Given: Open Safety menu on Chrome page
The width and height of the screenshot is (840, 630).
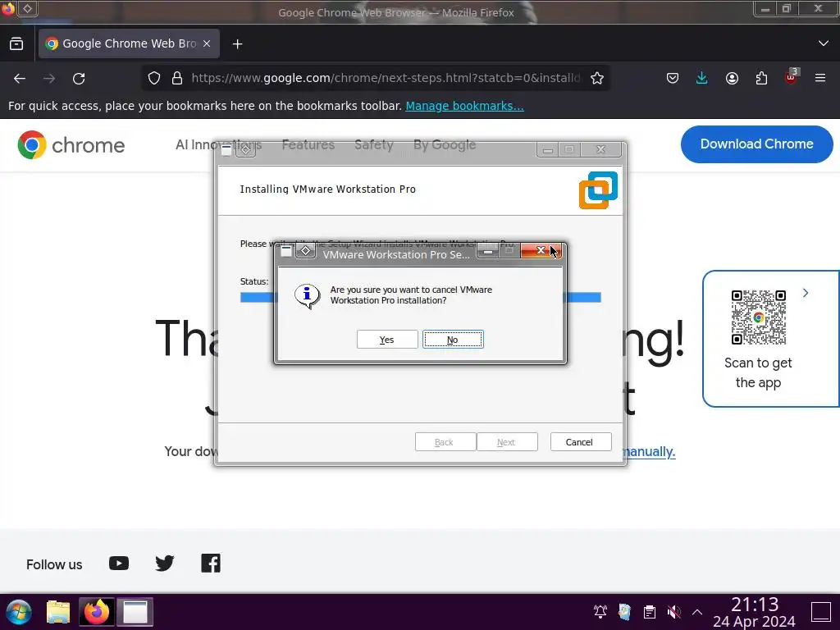Looking at the screenshot, I should pos(374,144).
